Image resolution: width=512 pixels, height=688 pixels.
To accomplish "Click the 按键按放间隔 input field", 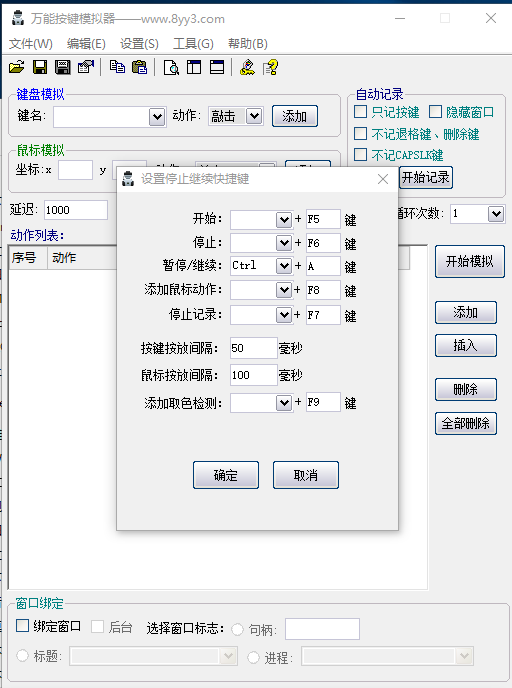I will pos(254,348).
